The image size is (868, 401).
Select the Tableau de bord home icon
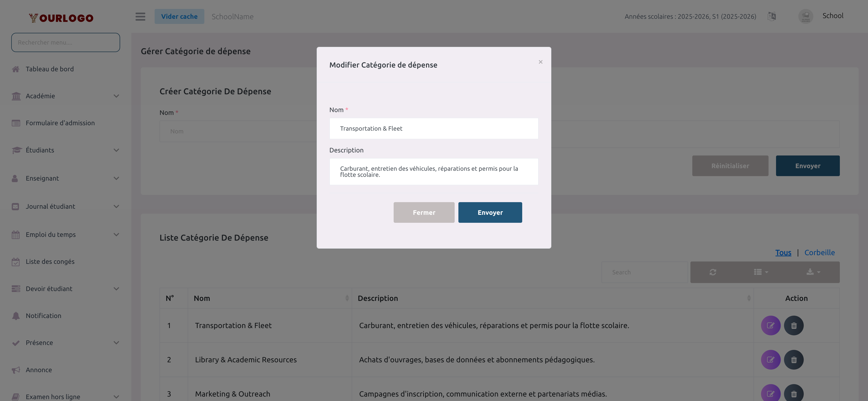coord(15,69)
